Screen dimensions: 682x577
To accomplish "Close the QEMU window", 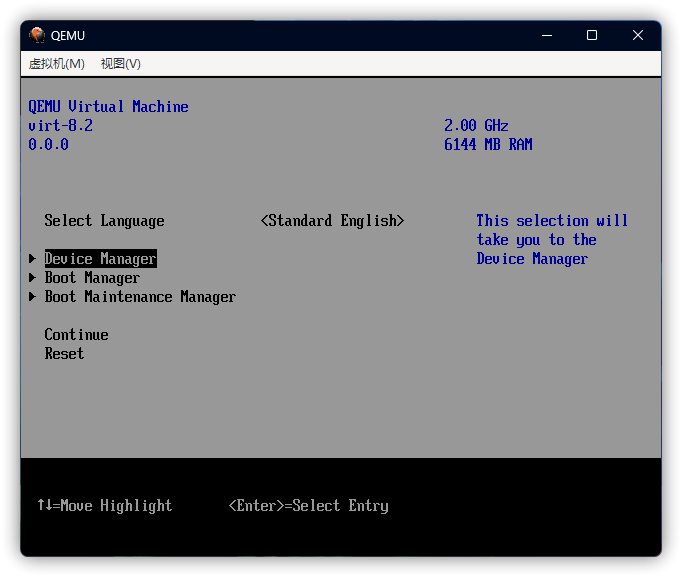I will coord(638,35).
